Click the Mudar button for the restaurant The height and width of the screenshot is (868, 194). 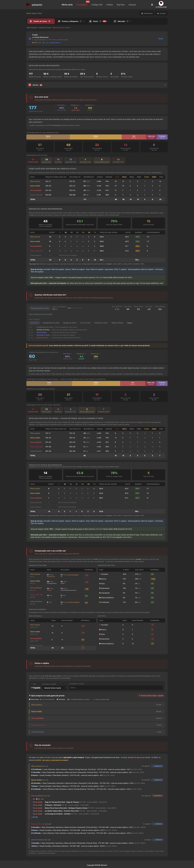tap(161, 39)
